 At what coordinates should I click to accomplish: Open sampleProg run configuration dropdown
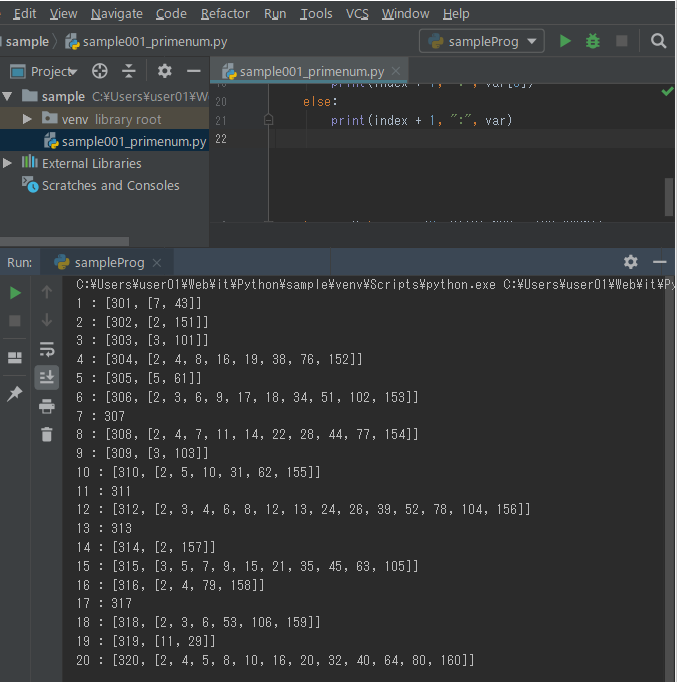pos(483,41)
